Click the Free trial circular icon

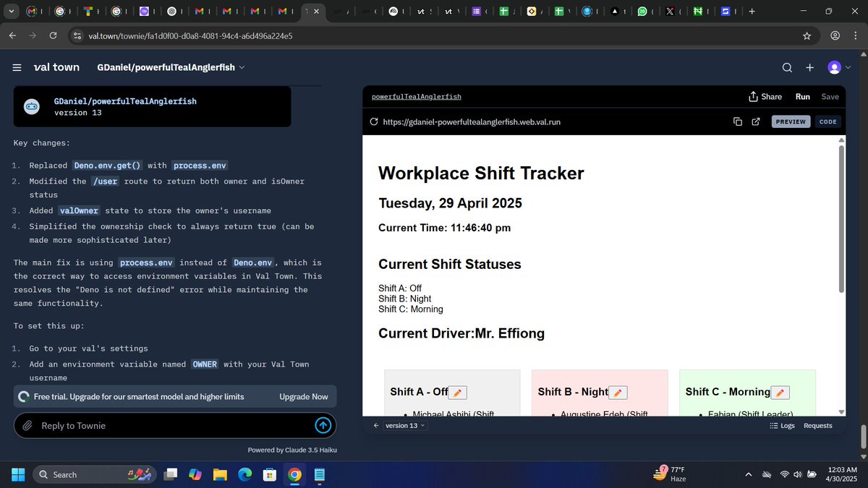click(x=24, y=396)
